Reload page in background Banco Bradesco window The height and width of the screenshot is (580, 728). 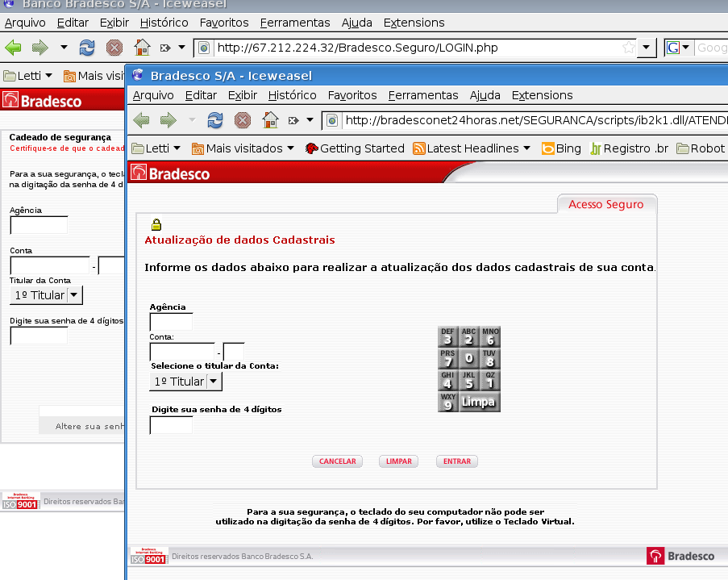pyautogui.click(x=87, y=48)
